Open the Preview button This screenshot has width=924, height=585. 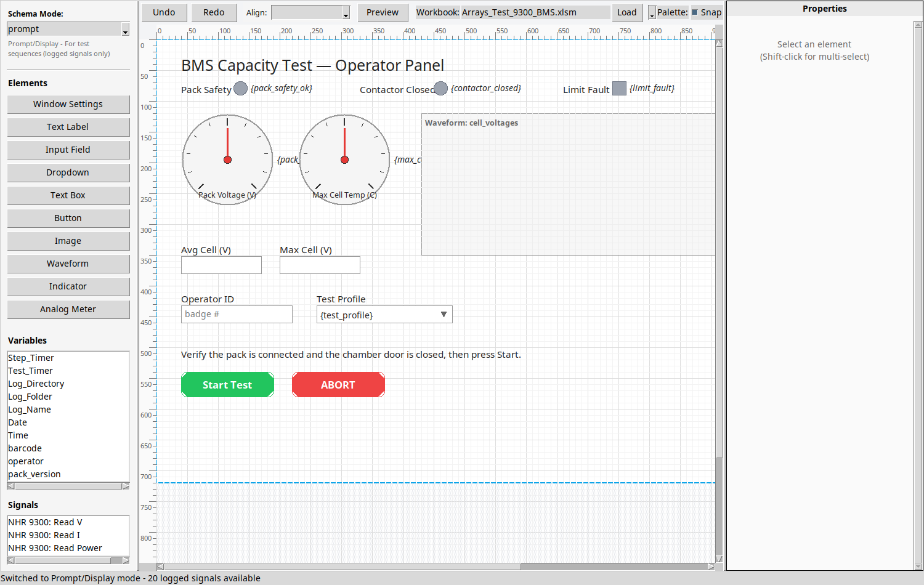click(x=383, y=12)
